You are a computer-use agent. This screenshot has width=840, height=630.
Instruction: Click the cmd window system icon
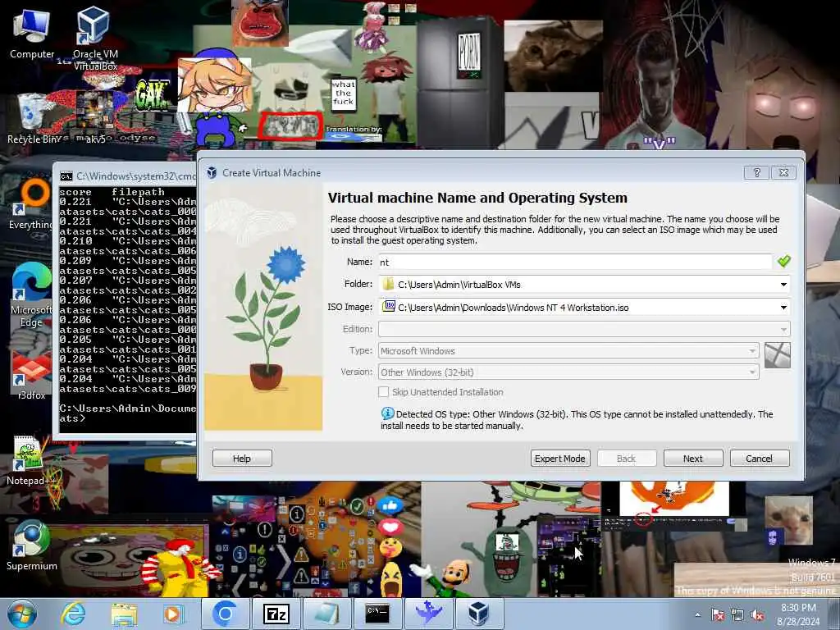click(66, 176)
